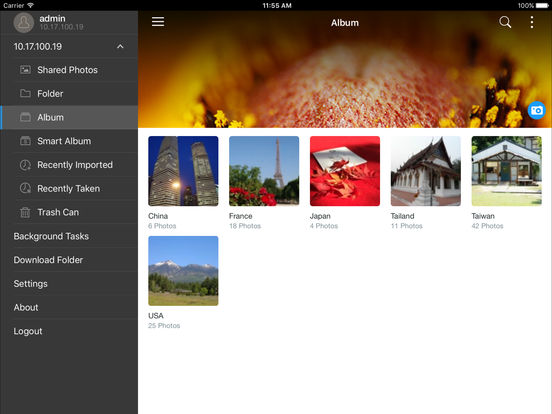The height and width of the screenshot is (414, 552).
Task: Click the Smart Album icon
Action: point(25,141)
